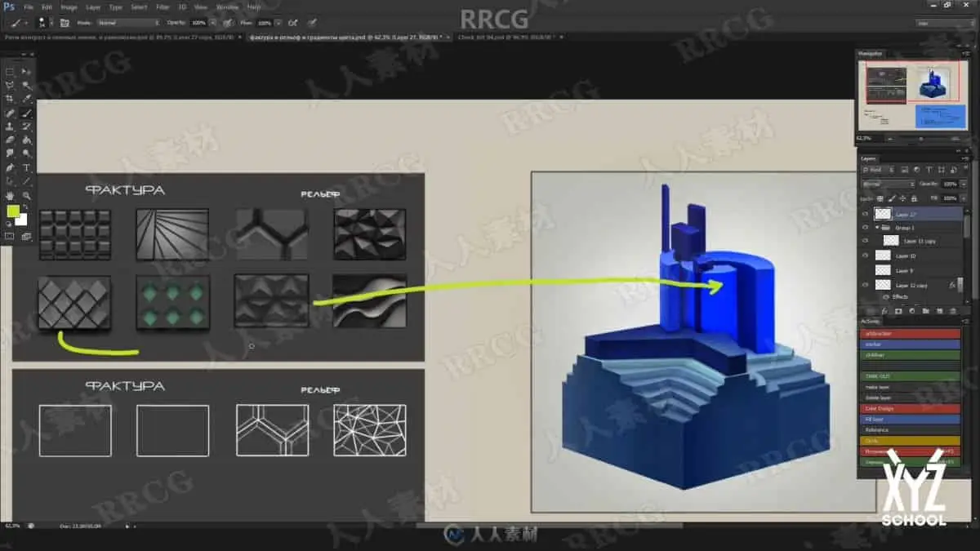Select the History Brush tool
This screenshot has width=980, height=551.
point(26,127)
